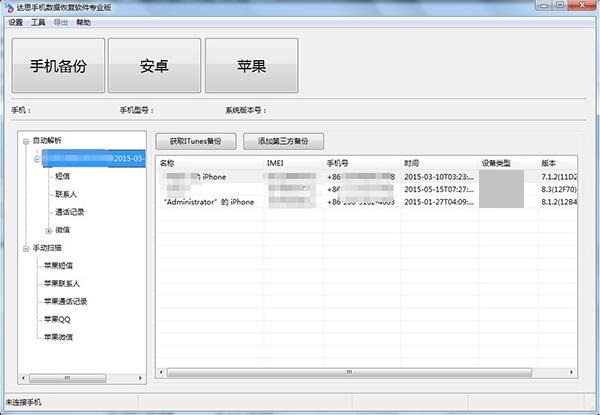This screenshot has height=415, width=600.
Task: Click the 手机备份 phone backup button
Action: click(58, 67)
